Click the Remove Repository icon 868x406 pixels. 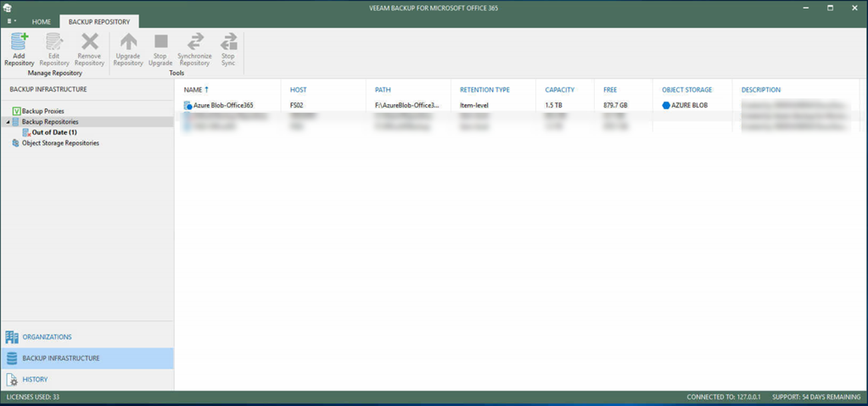tap(89, 42)
